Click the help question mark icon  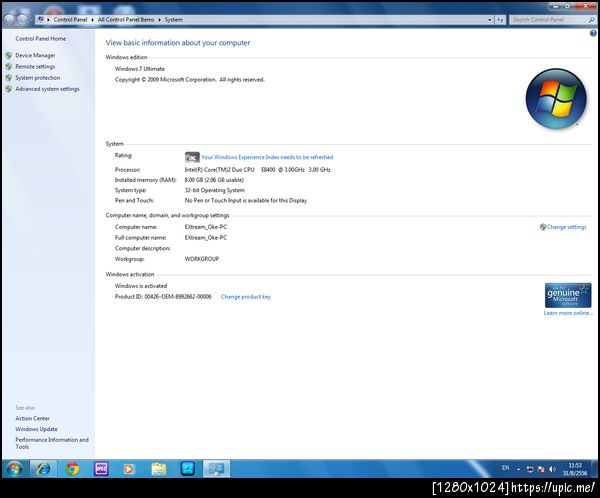click(593, 34)
